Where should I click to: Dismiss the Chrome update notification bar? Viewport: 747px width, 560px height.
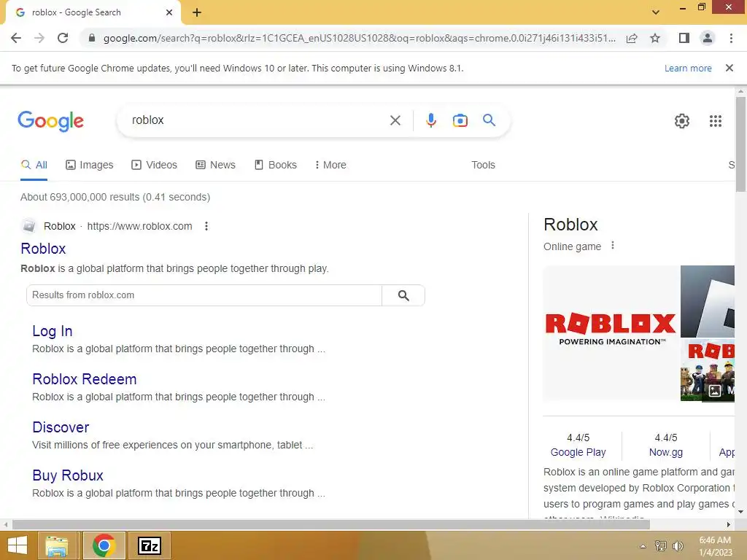(x=729, y=68)
